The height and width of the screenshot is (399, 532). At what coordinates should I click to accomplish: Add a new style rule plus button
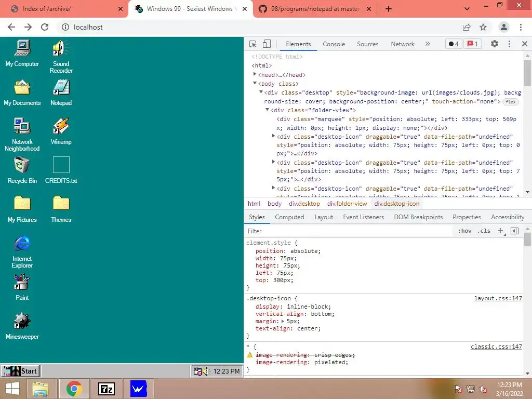click(500, 231)
